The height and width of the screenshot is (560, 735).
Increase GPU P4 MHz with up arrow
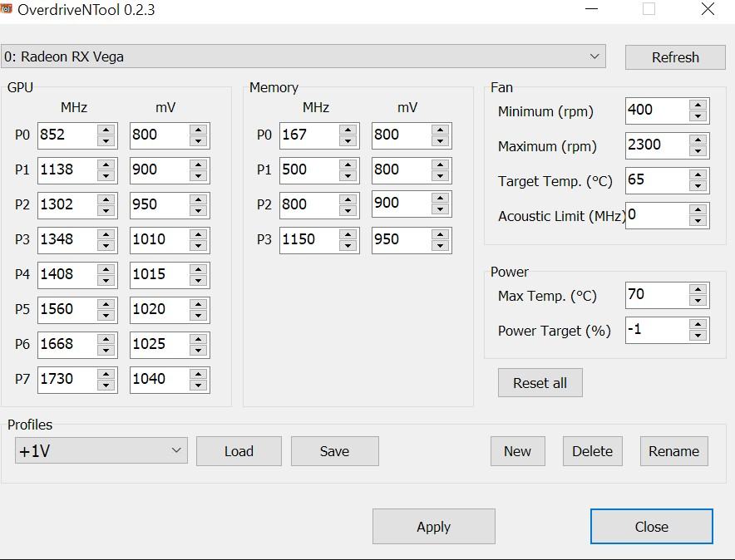point(106,270)
